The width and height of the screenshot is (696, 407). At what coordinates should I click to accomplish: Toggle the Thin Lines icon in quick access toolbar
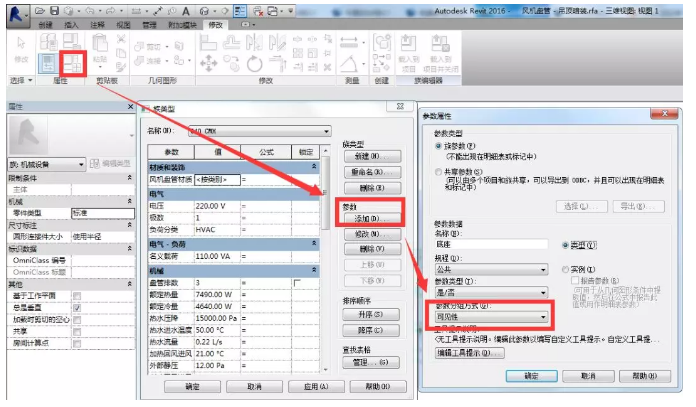[240, 11]
